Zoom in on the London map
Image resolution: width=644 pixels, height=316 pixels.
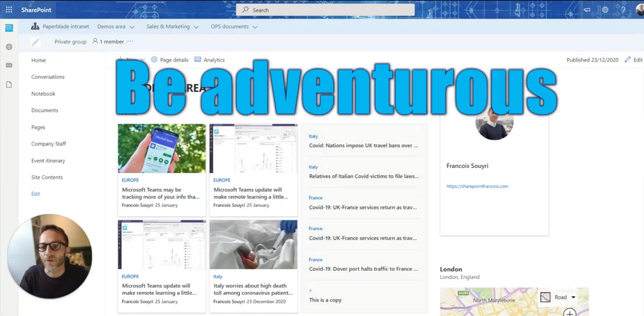569,313
